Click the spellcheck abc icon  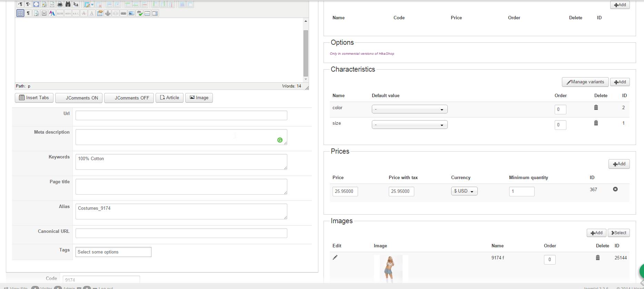[139, 13]
